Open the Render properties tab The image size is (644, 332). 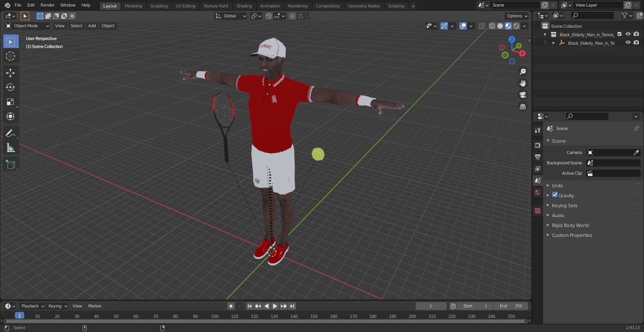(537, 145)
